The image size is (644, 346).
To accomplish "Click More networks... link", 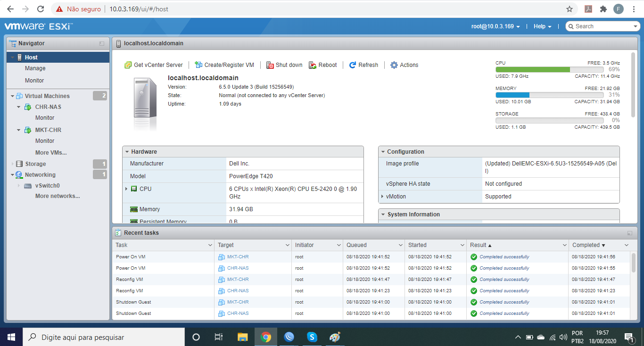I will click(58, 196).
